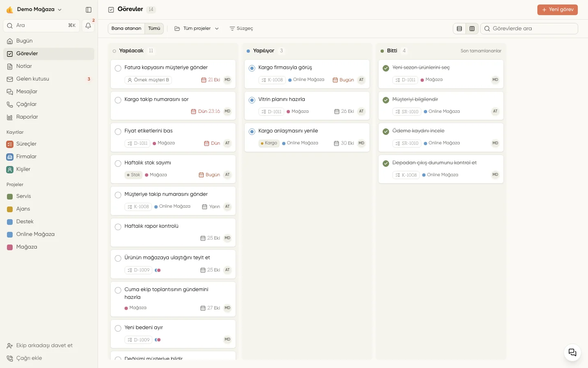Open the 'Son tamamlananlar' sort option
This screenshot has height=368, width=588.
click(481, 51)
